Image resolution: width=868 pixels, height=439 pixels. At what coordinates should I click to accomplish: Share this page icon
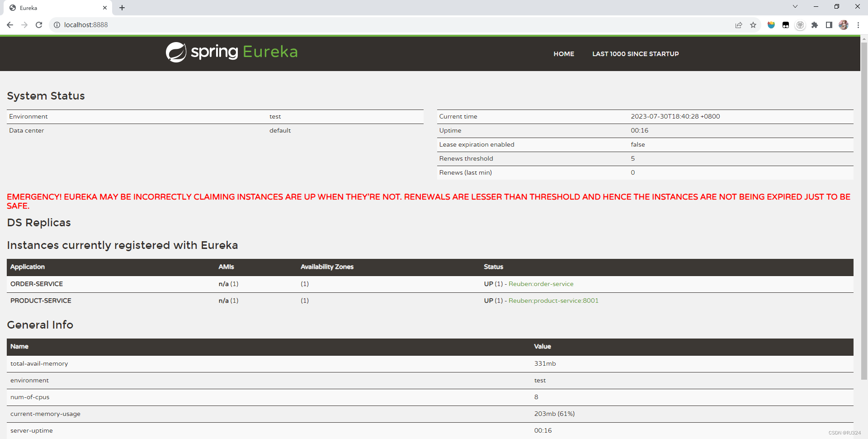(x=739, y=25)
